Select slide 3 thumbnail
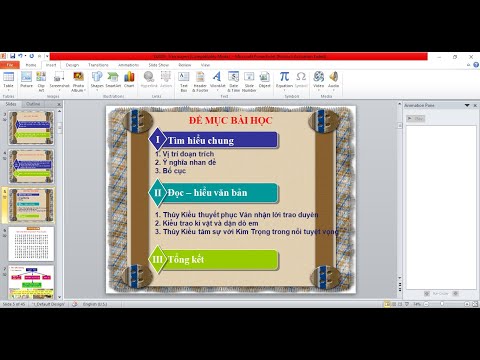Viewport: 480px width, 360px height. coord(31,128)
